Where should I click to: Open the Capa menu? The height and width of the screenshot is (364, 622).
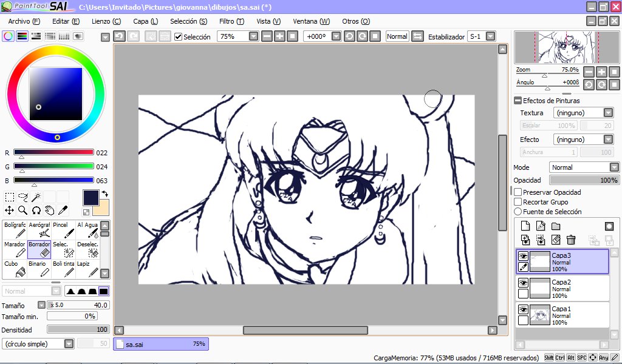click(x=146, y=21)
